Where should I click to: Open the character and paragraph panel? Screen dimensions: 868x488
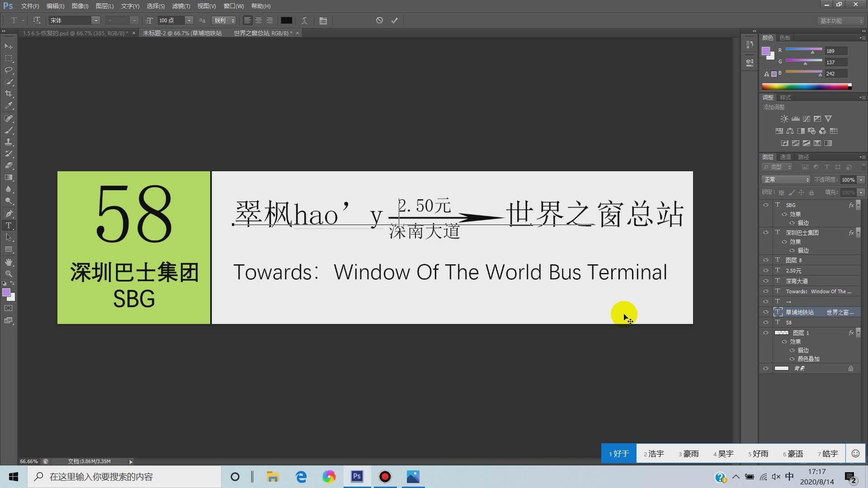tap(323, 21)
